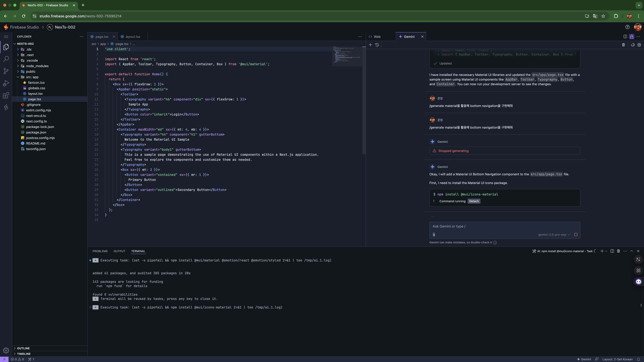Expand the OUTLINE section

point(23,348)
